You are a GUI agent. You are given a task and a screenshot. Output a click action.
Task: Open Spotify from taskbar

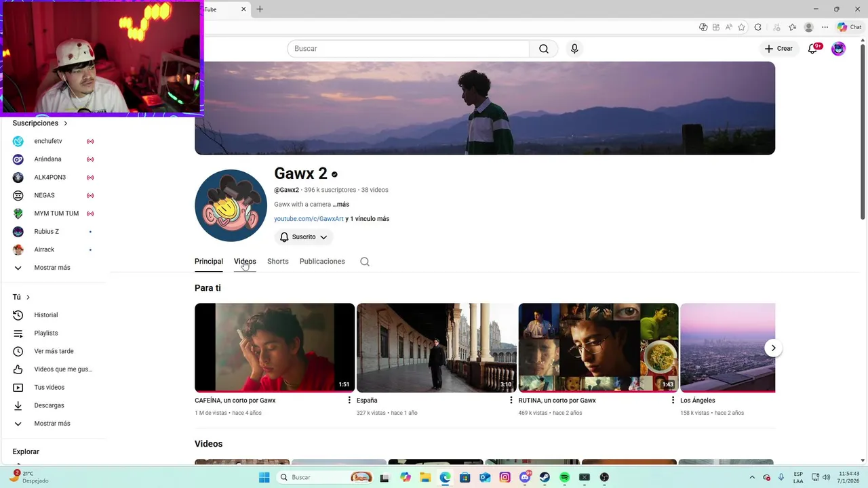(565, 477)
